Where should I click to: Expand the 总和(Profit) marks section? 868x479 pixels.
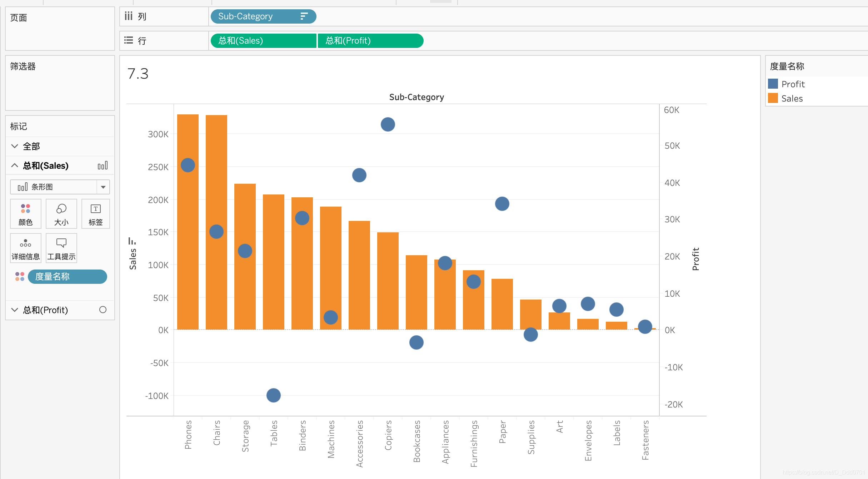15,310
